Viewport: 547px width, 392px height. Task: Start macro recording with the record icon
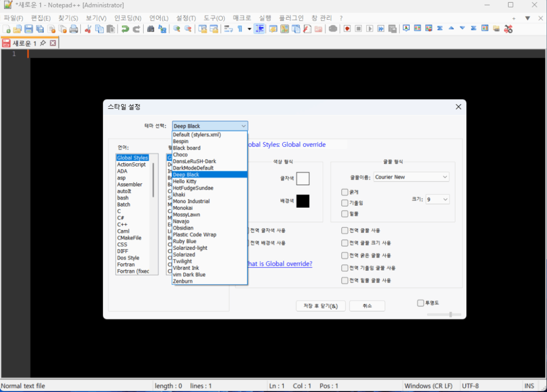347,29
